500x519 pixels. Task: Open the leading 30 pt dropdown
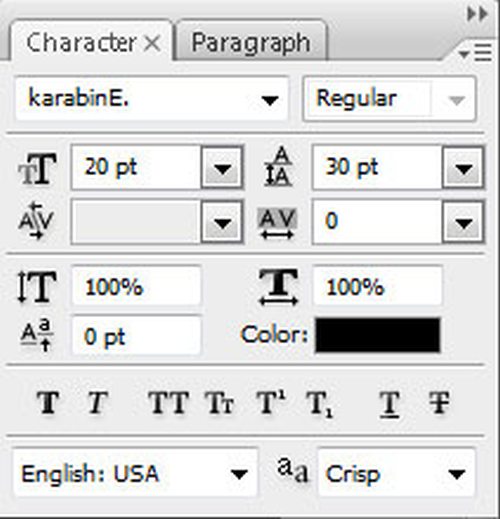tap(463, 168)
